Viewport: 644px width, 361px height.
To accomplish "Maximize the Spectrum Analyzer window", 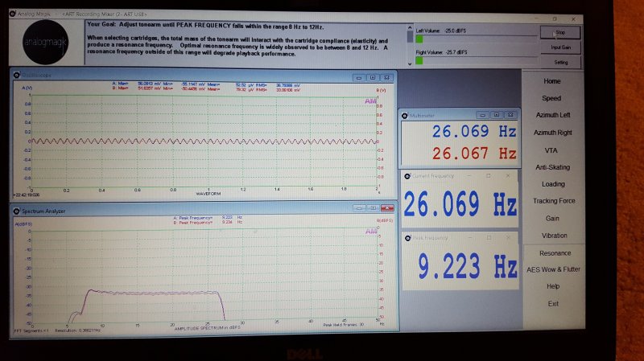I will tap(373, 208).
